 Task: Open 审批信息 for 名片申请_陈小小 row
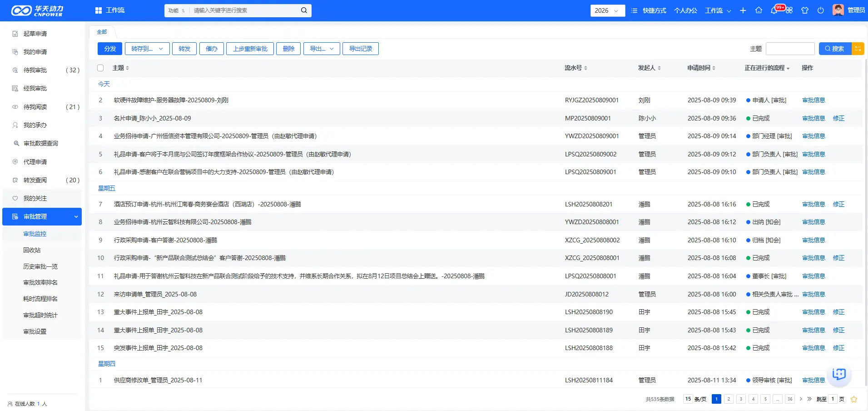(813, 118)
